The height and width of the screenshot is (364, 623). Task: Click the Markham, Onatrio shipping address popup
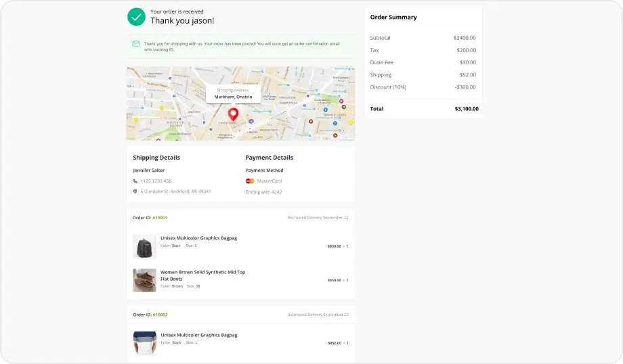coord(233,93)
